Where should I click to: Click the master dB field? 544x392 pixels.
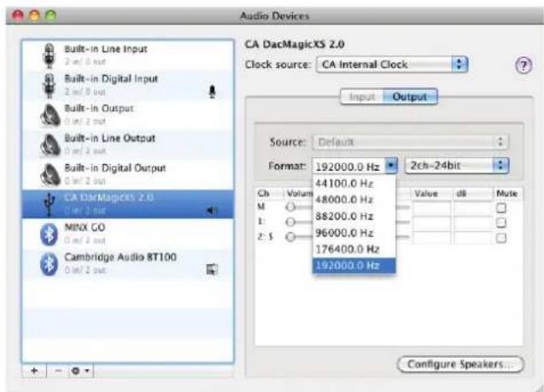point(472,208)
